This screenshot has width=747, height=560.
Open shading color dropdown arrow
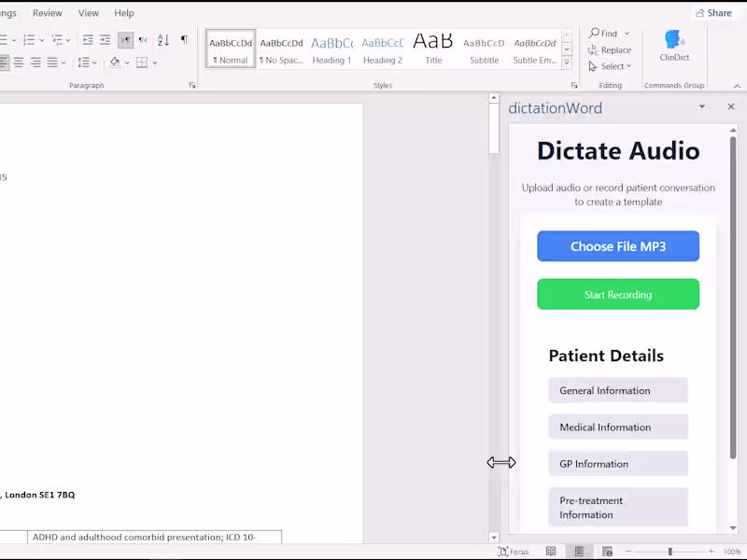click(127, 63)
